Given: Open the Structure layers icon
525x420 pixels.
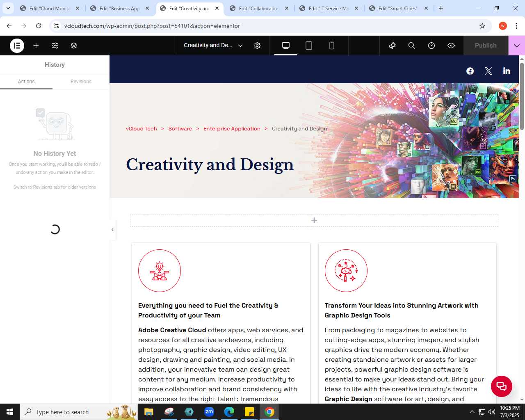Looking at the screenshot, I should (74, 46).
